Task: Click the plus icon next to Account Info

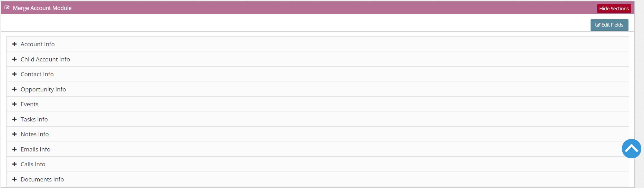Action: coord(14,44)
